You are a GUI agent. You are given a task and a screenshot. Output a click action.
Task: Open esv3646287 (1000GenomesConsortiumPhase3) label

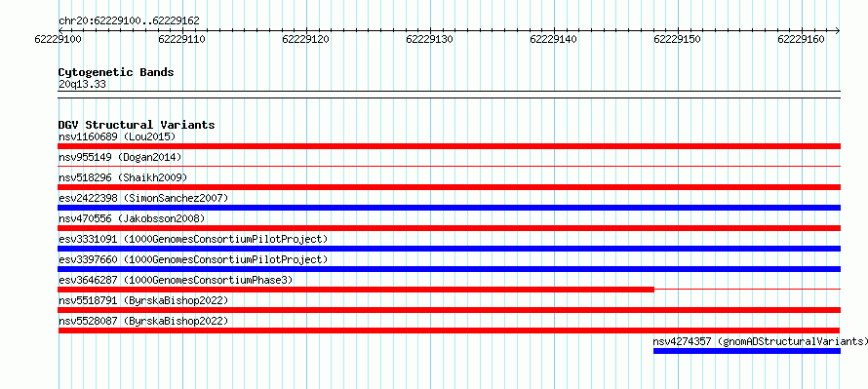(176, 280)
